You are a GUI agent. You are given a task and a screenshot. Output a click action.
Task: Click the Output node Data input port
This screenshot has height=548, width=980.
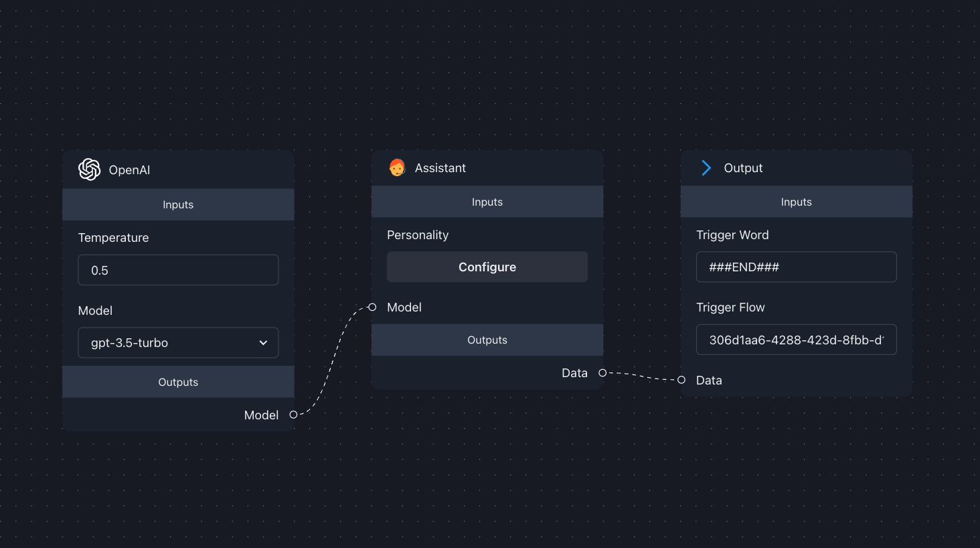click(681, 380)
